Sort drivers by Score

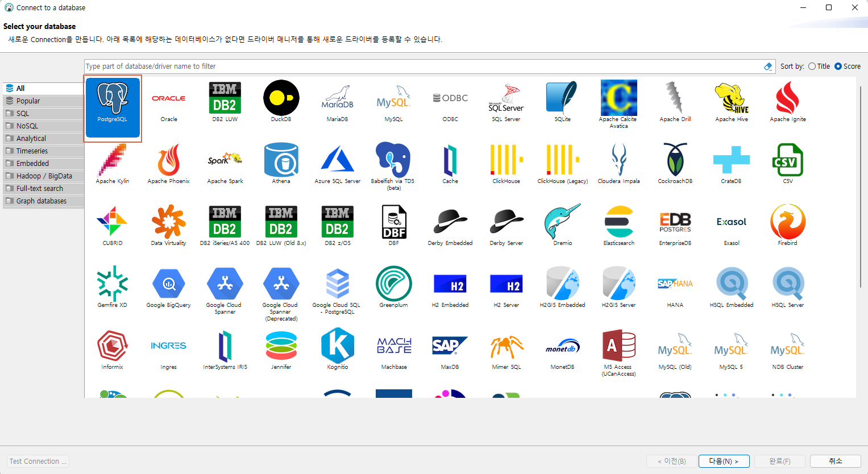(x=848, y=66)
